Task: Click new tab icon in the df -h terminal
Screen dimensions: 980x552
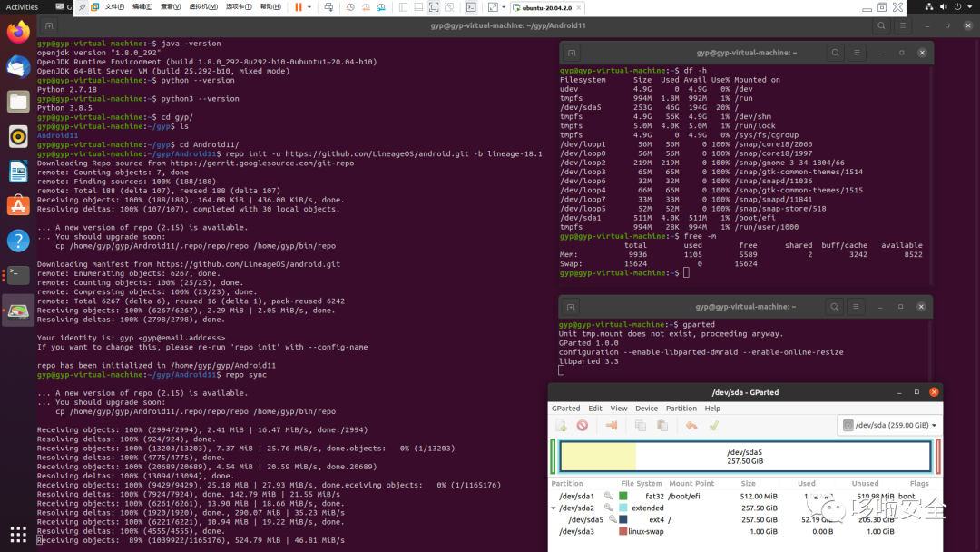Action: (572, 54)
